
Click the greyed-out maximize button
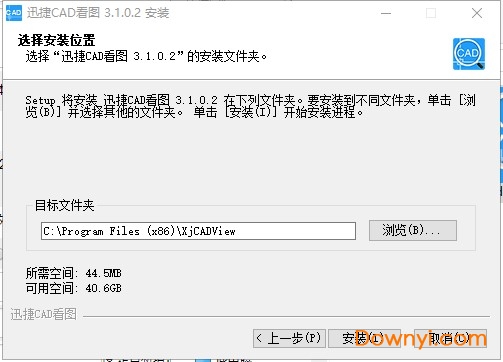click(431, 13)
